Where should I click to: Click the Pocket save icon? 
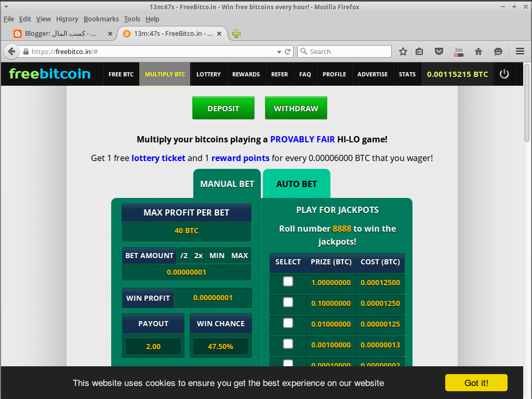[439, 51]
